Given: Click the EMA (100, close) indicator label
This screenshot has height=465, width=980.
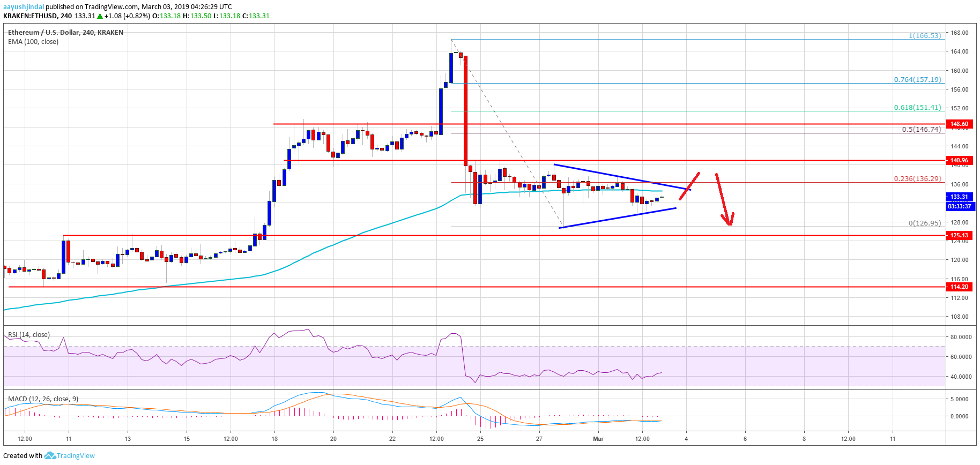Looking at the screenshot, I should coord(33,42).
